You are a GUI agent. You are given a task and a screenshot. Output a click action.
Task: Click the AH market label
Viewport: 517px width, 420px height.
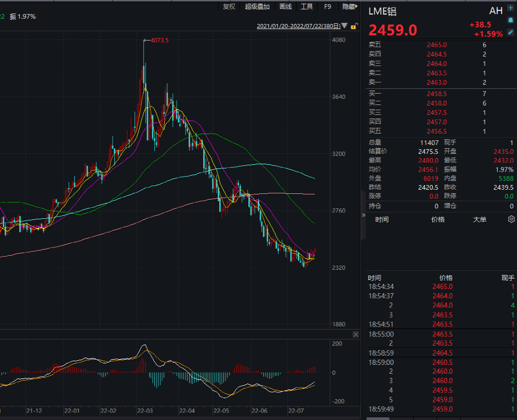pos(496,10)
